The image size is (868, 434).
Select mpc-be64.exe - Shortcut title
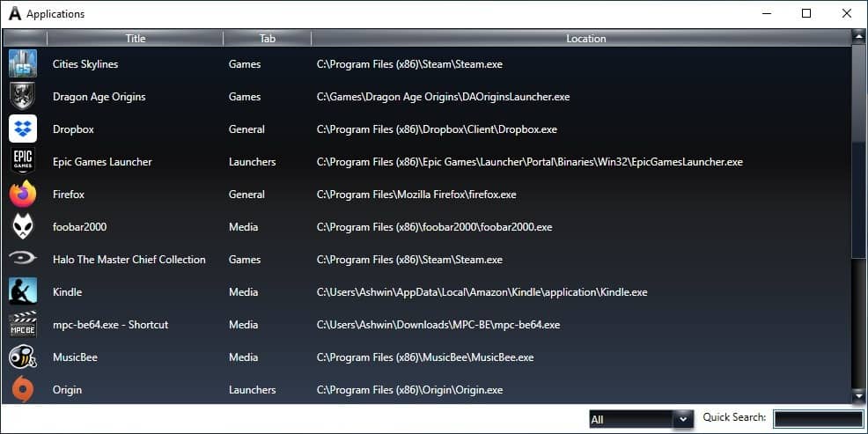point(110,325)
